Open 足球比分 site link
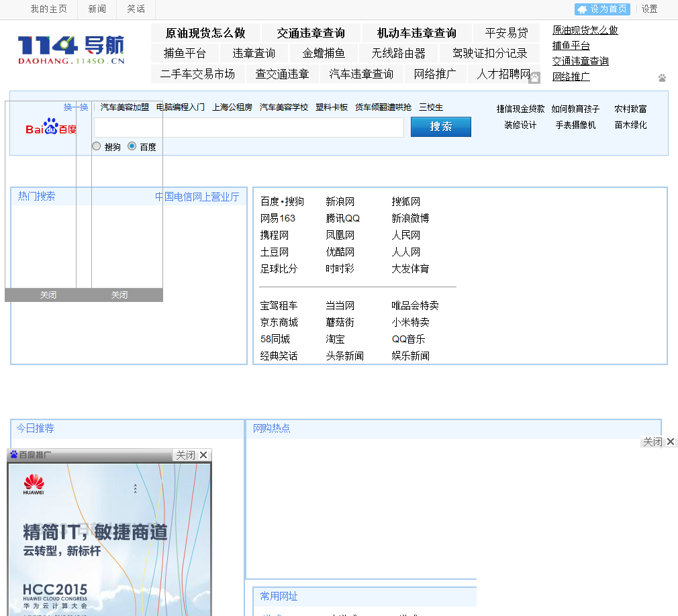This screenshot has width=678, height=616. pyautogui.click(x=279, y=269)
